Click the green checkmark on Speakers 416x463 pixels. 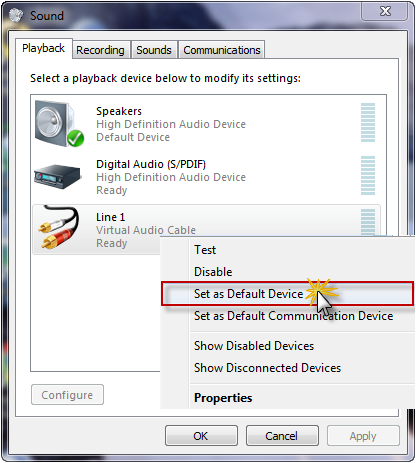pyautogui.click(x=76, y=138)
